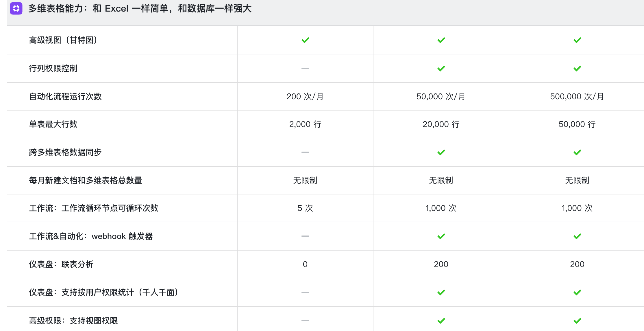Click middle column checkmark for row/column permission control

[x=441, y=69]
